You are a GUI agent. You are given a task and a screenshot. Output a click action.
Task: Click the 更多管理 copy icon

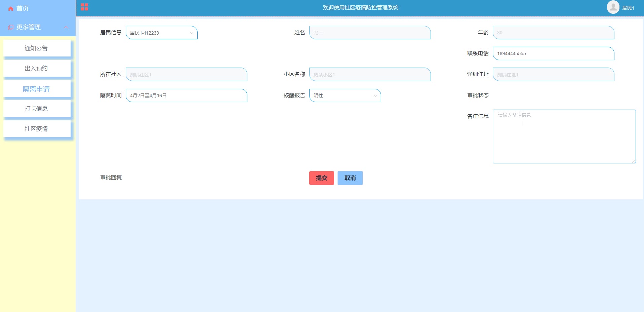[11, 27]
